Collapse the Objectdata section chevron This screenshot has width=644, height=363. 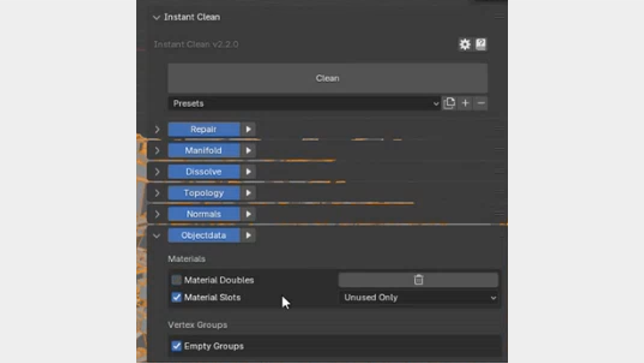(x=157, y=235)
